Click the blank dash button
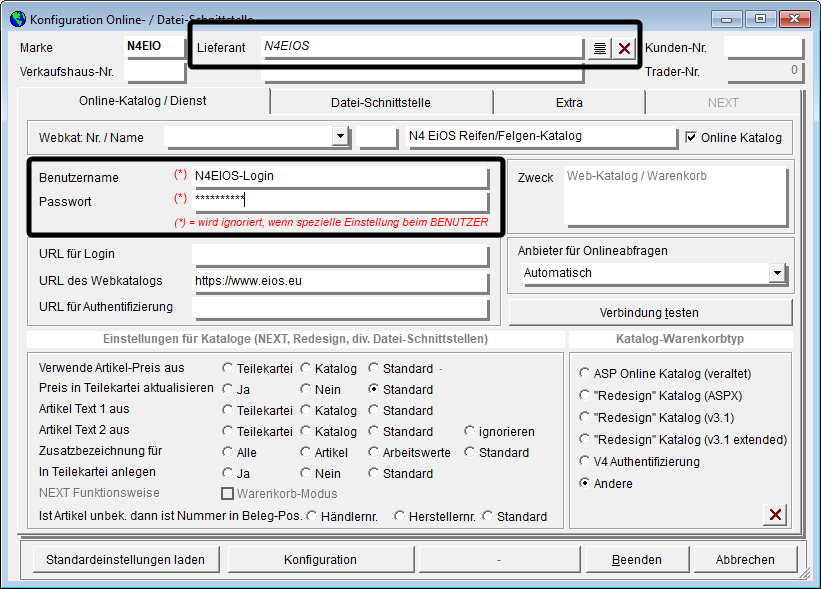 (x=499, y=560)
